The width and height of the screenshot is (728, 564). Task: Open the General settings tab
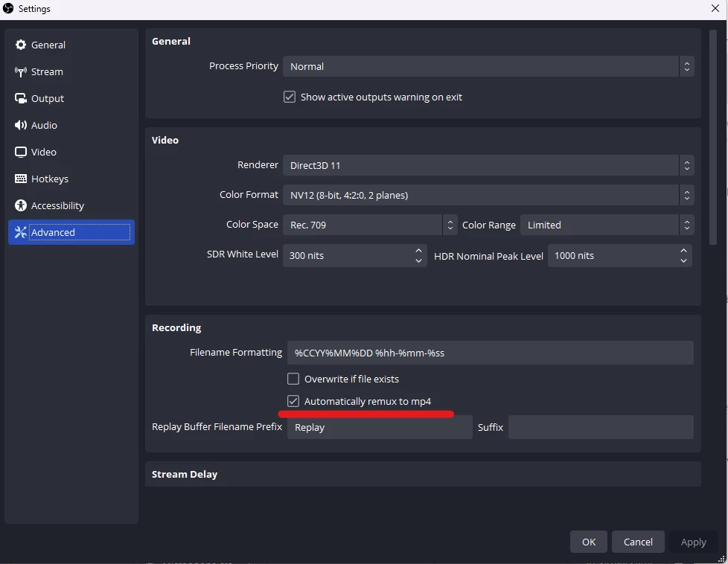(x=71, y=45)
